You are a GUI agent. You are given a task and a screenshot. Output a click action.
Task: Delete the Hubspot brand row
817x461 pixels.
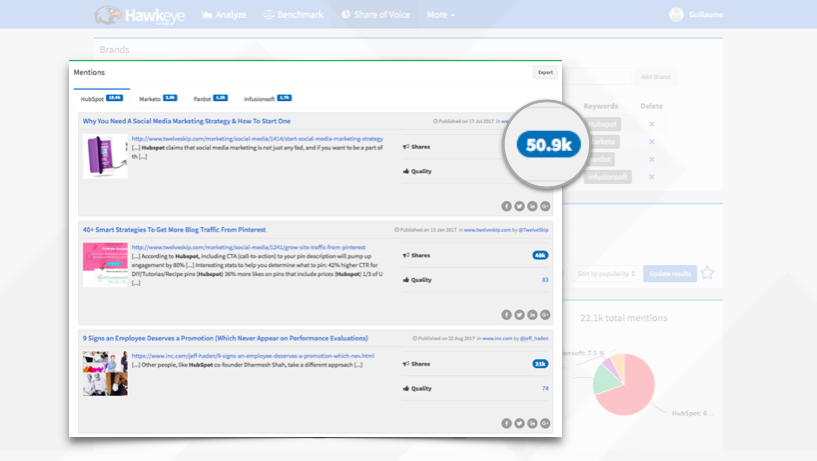point(651,124)
